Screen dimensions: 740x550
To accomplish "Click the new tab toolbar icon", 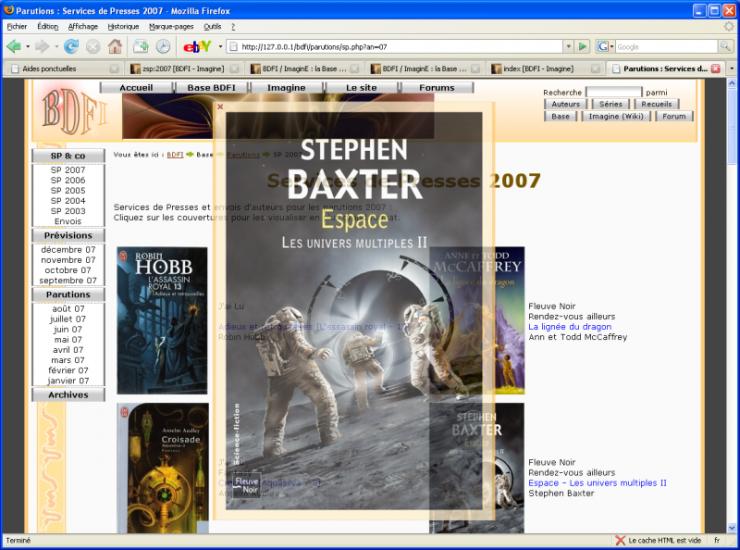I will [x=141, y=46].
